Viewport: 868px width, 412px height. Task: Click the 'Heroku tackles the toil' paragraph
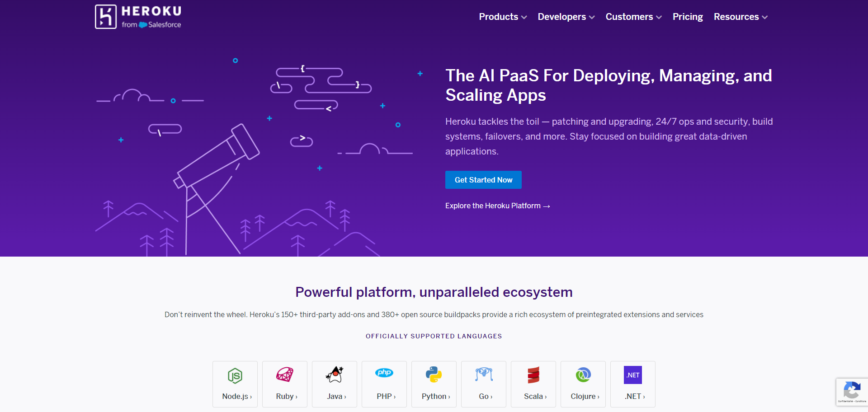pos(609,136)
